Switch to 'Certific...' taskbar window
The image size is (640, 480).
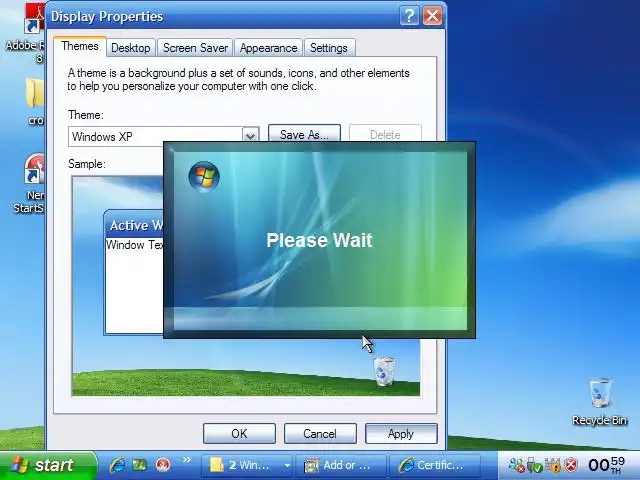pyautogui.click(x=434, y=465)
